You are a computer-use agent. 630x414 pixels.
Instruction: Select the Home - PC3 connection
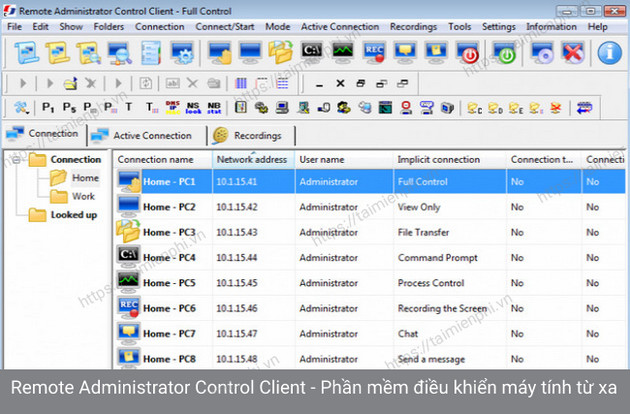(169, 232)
